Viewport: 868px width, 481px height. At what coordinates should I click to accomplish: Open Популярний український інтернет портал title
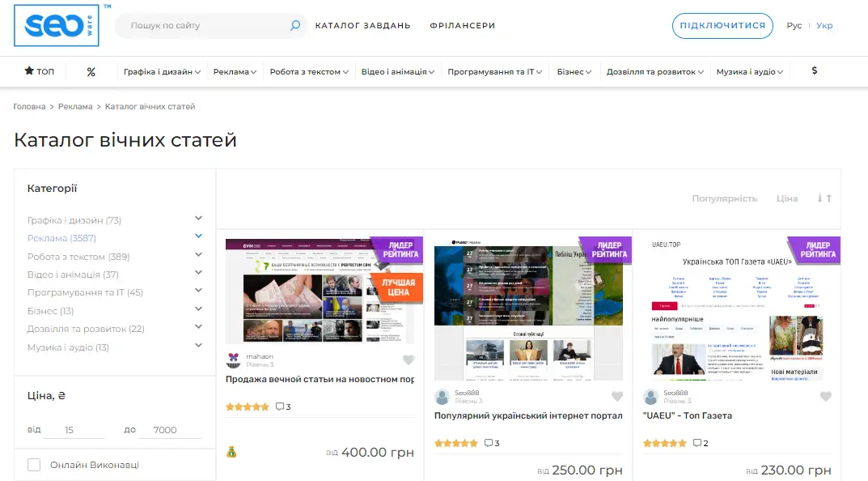(x=528, y=415)
